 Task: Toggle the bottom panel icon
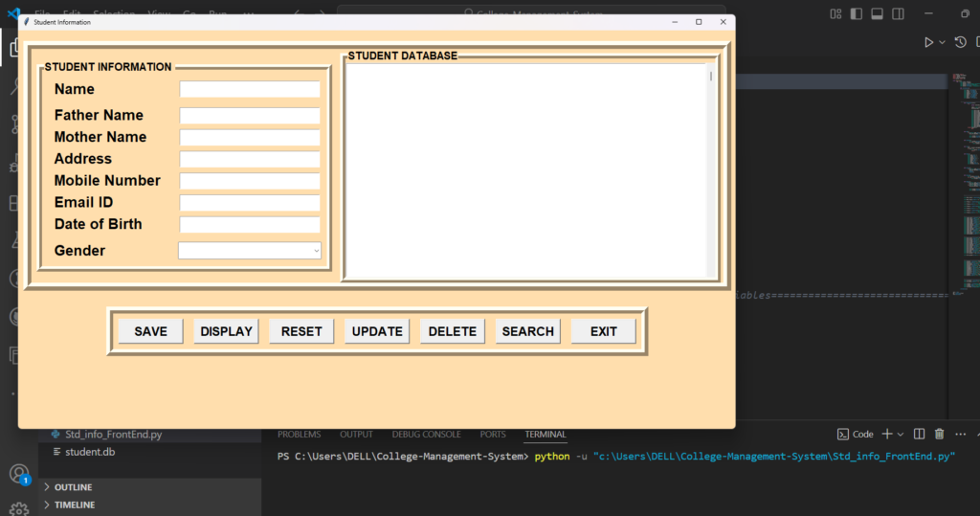tap(877, 13)
